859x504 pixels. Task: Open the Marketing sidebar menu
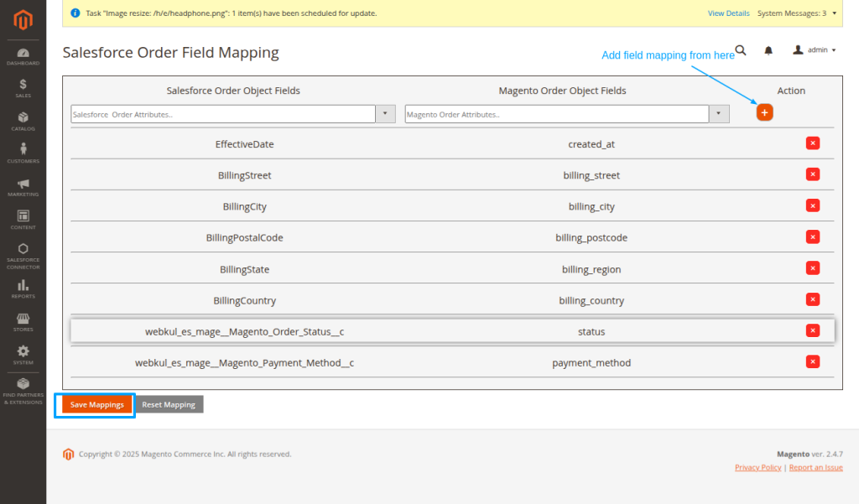[23, 187]
